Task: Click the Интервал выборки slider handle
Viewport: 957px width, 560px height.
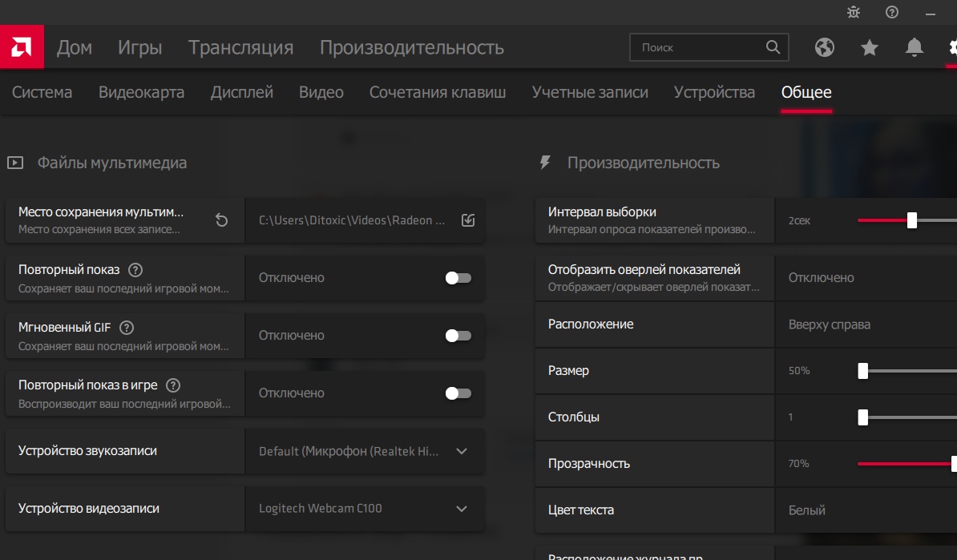Action: point(912,220)
